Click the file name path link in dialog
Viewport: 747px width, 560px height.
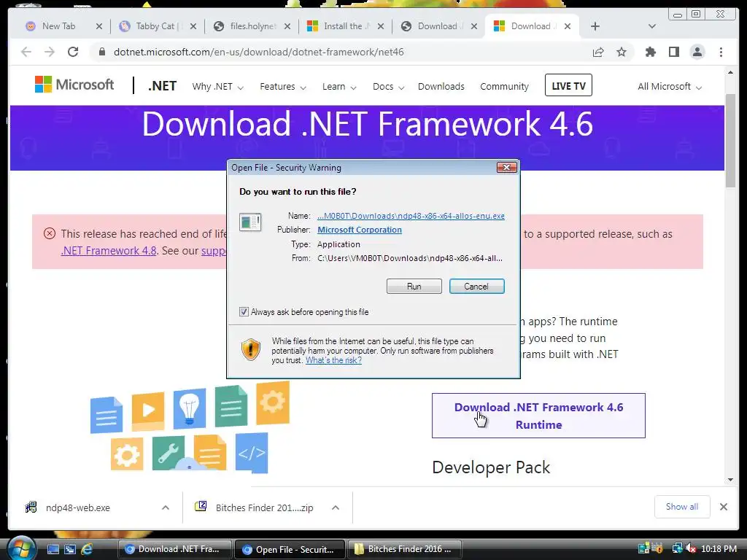[x=411, y=216]
